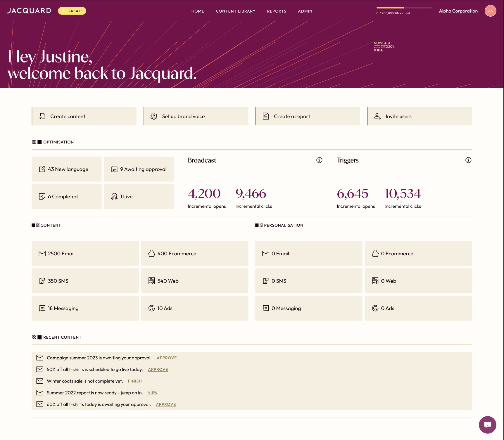
Task: Click the envelope icon beside Summer 2022 report
Action: [x=40, y=392]
